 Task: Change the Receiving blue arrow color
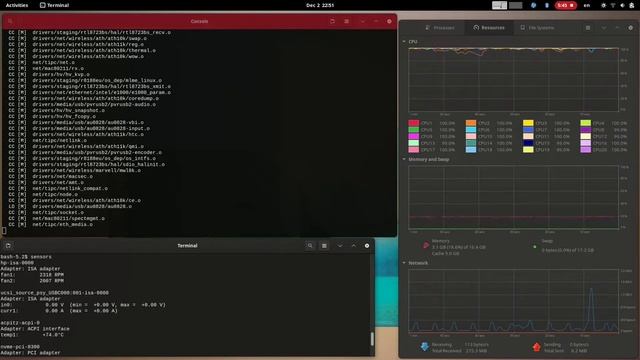tap(424, 347)
